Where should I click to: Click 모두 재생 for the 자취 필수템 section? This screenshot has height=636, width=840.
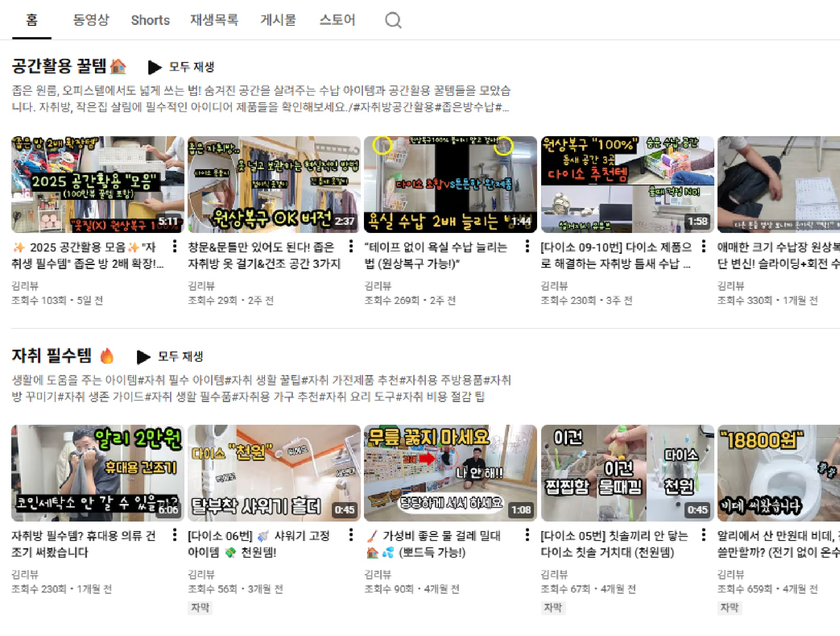tap(180, 356)
